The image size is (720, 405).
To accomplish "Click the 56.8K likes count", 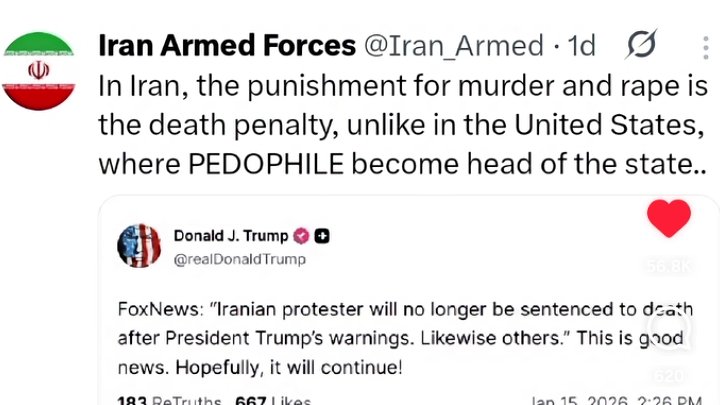I will point(669,267).
